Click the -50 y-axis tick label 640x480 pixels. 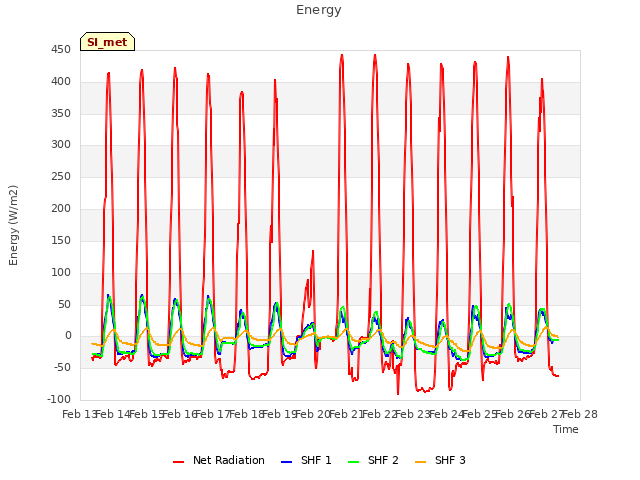click(62, 368)
